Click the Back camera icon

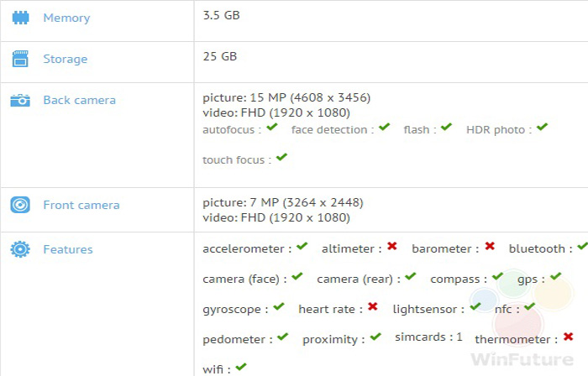[x=20, y=101]
